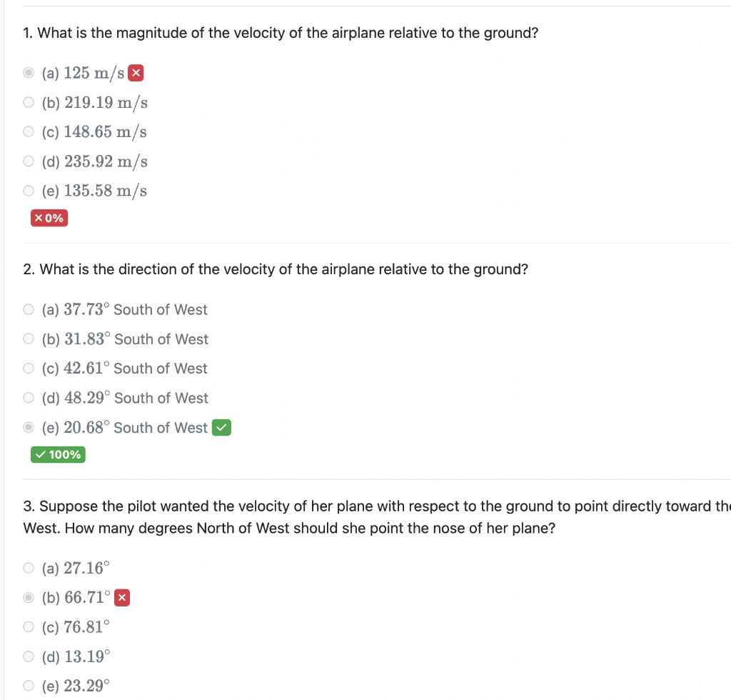Screen dimensions: 731x700
Task: Select answer (c) 76.81°
Action: click(29, 626)
